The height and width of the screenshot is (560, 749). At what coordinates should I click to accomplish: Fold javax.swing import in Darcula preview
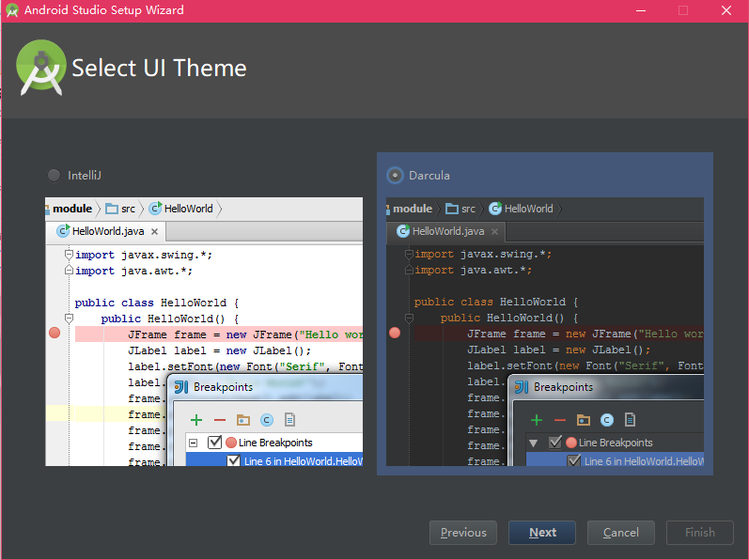409,254
